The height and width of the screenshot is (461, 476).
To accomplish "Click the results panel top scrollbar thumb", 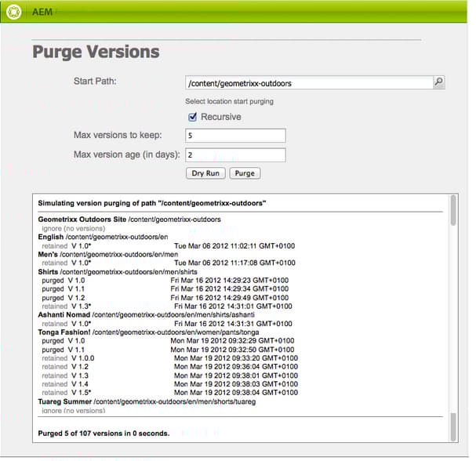I will tap(453, 210).
